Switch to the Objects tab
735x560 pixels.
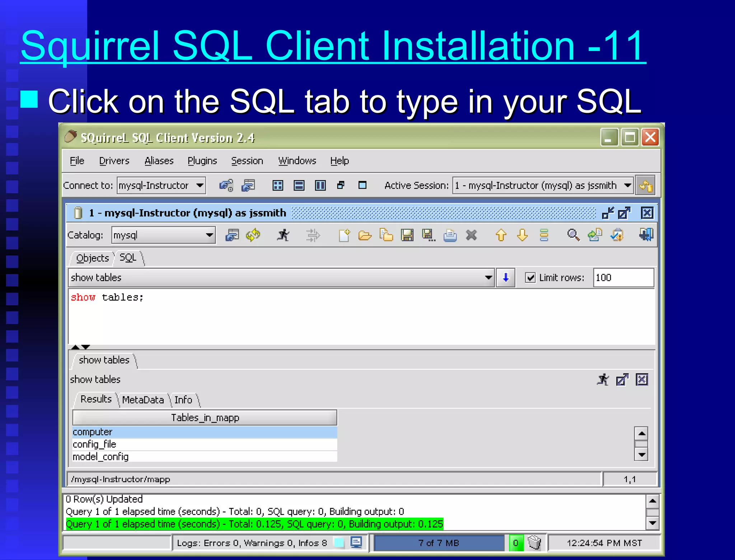92,258
